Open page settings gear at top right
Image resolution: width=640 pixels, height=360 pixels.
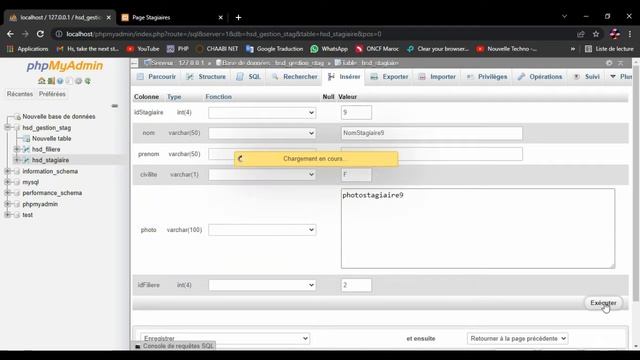click(609, 63)
